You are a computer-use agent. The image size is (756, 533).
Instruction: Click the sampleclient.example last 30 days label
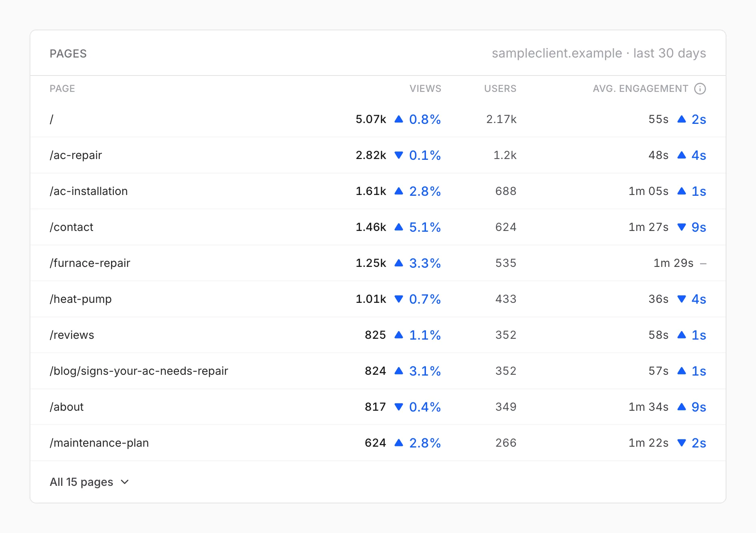point(599,53)
